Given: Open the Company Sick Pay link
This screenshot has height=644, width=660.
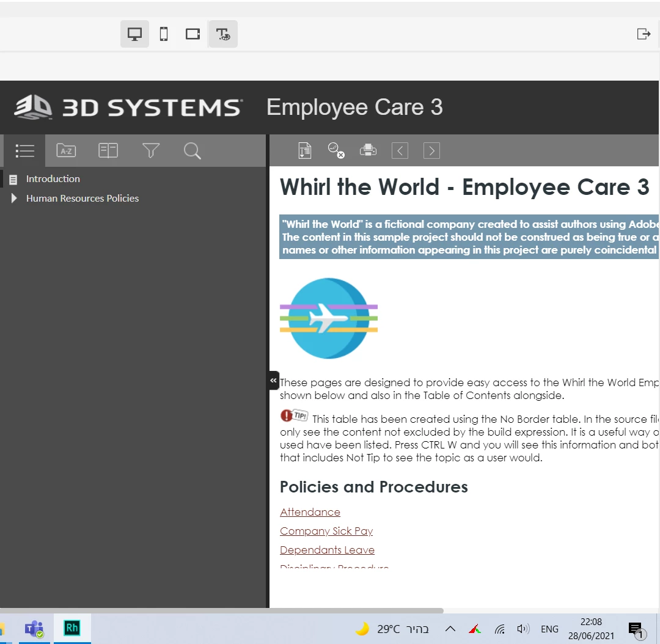Looking at the screenshot, I should click(326, 531).
